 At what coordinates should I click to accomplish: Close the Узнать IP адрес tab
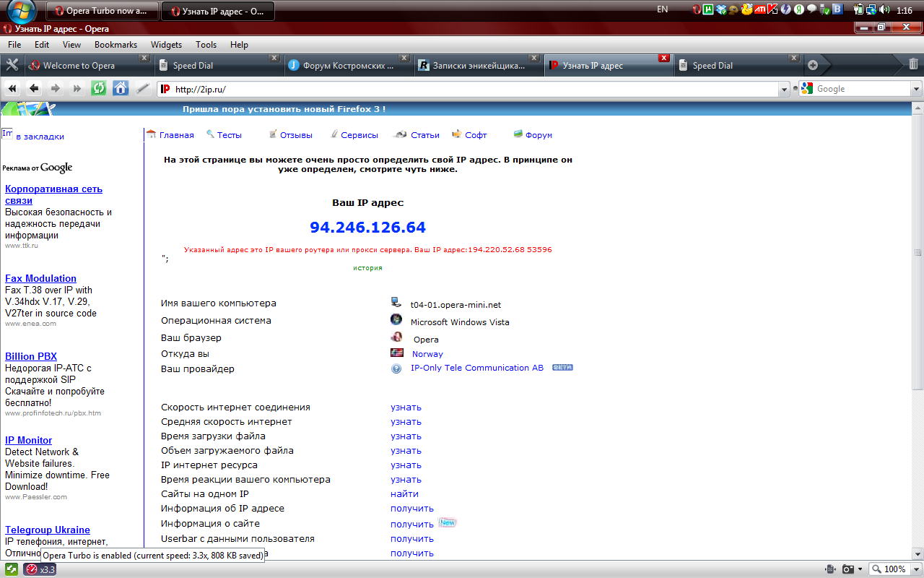[x=664, y=59]
